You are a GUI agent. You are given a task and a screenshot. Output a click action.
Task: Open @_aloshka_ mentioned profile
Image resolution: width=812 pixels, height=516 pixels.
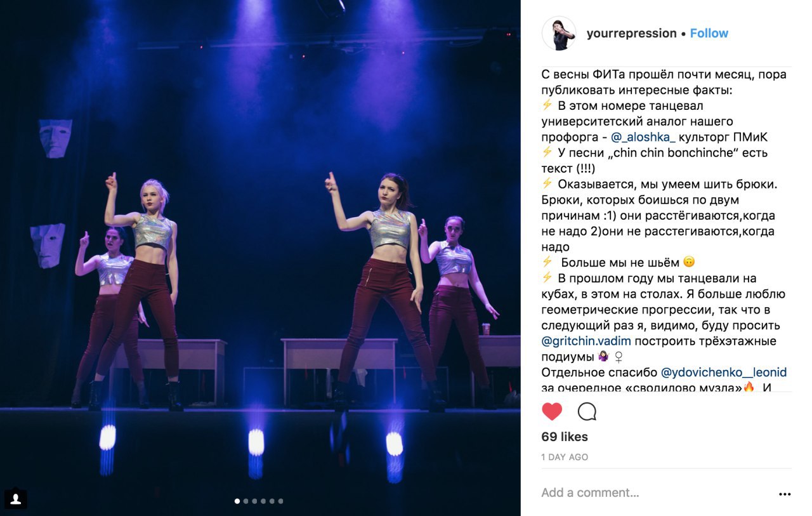pyautogui.click(x=643, y=137)
